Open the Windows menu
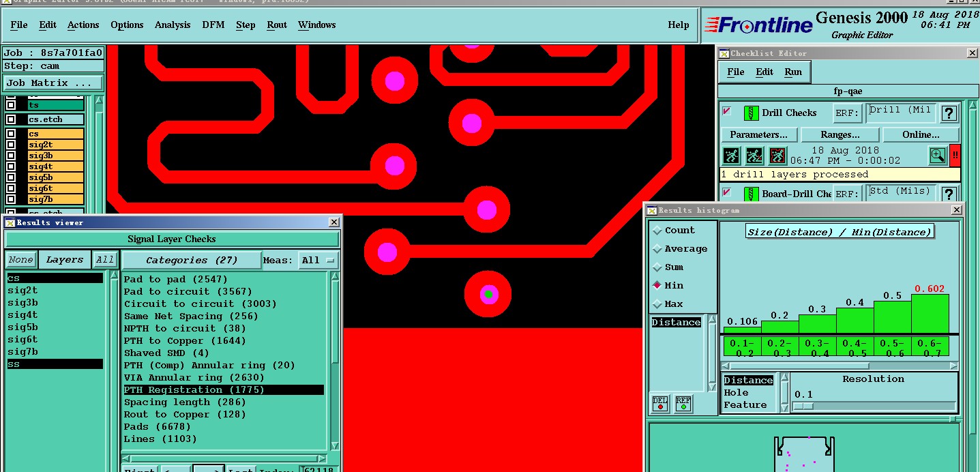This screenshot has width=980, height=472. point(316,25)
